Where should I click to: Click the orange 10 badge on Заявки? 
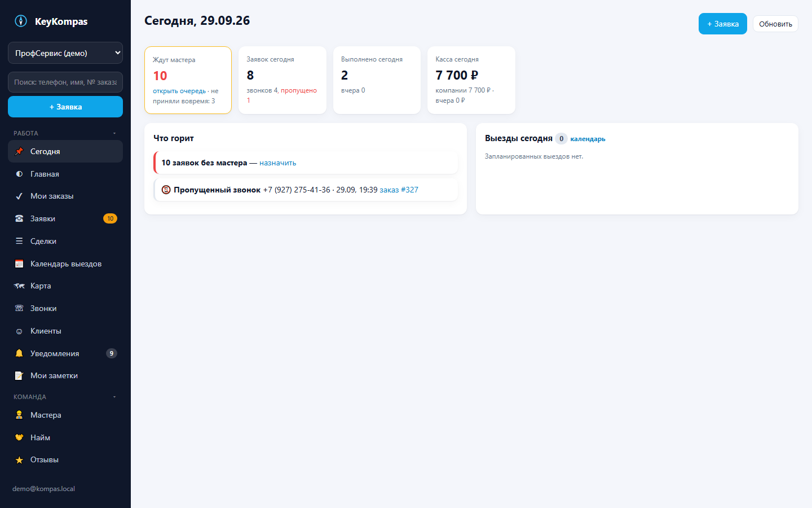click(110, 218)
